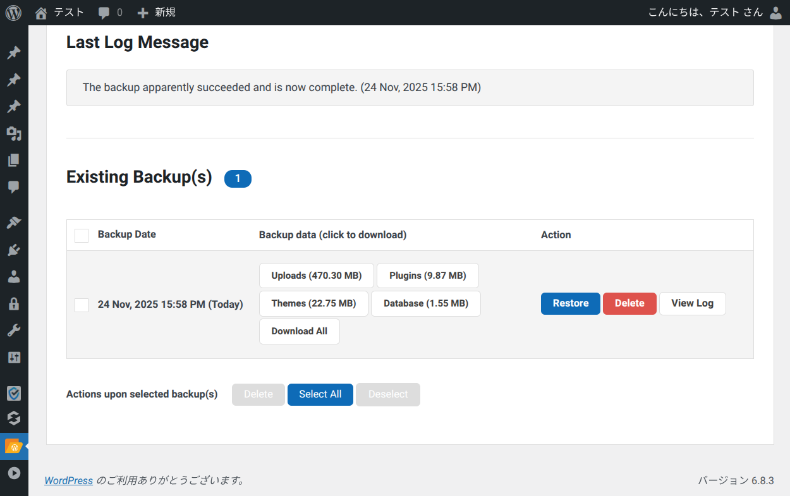Click the Download All button
This screenshot has width=790, height=496.
[x=299, y=331]
